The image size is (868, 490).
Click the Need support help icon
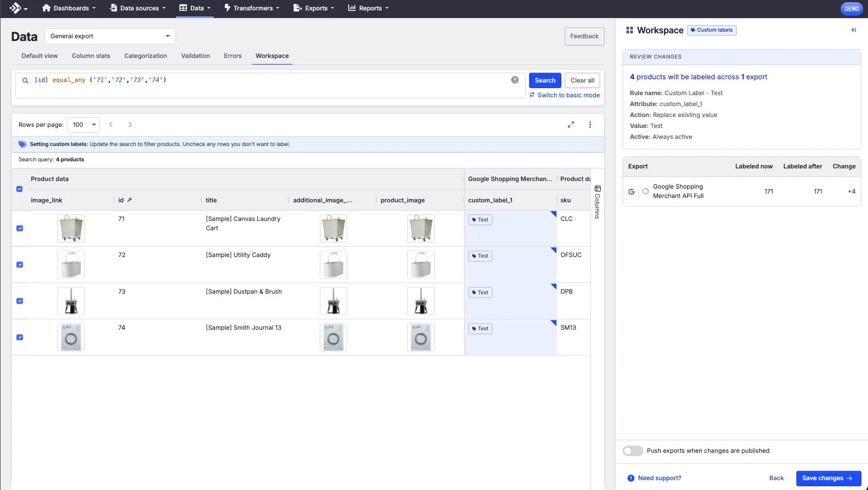pyautogui.click(x=631, y=478)
